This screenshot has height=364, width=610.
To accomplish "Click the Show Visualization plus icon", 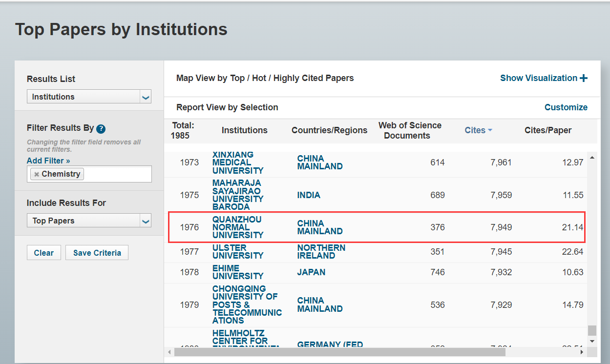I will click(584, 78).
